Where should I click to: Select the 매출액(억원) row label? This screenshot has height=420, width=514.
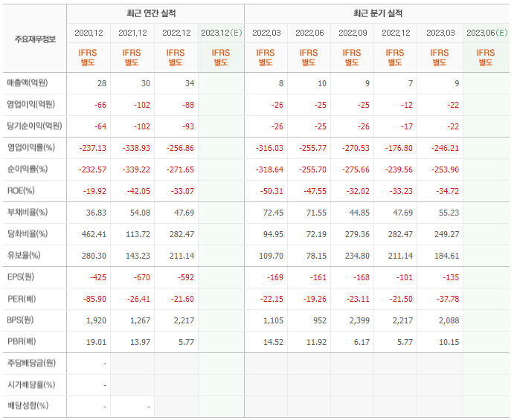[x=28, y=83]
